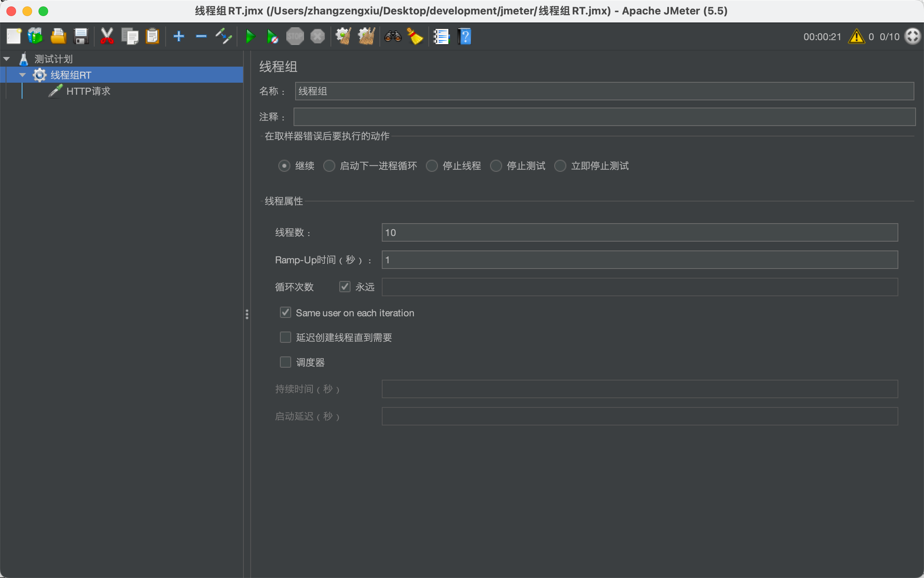This screenshot has width=924, height=578.
Task: Click the 在取样器错误后要执行的动作 section label
Action: (x=327, y=136)
